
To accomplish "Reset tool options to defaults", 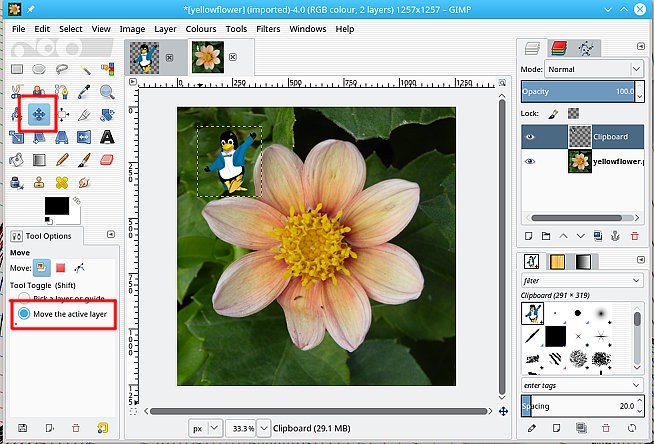I will click(x=103, y=428).
